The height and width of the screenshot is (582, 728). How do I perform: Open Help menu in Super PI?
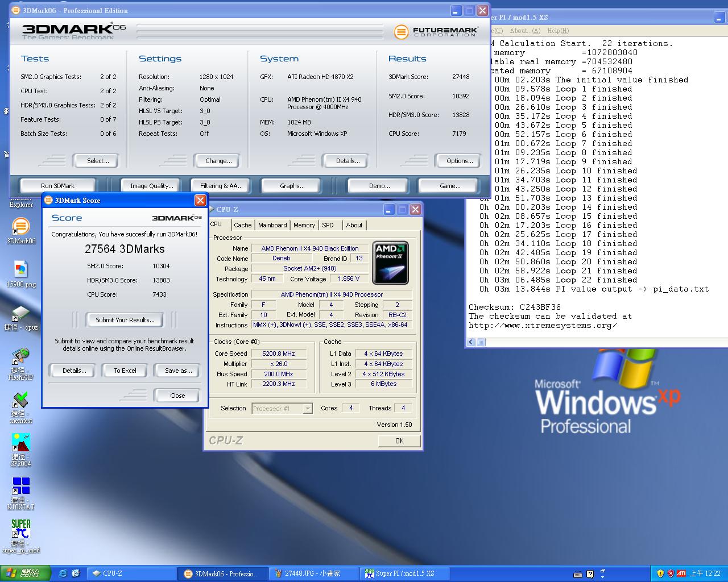pos(558,31)
